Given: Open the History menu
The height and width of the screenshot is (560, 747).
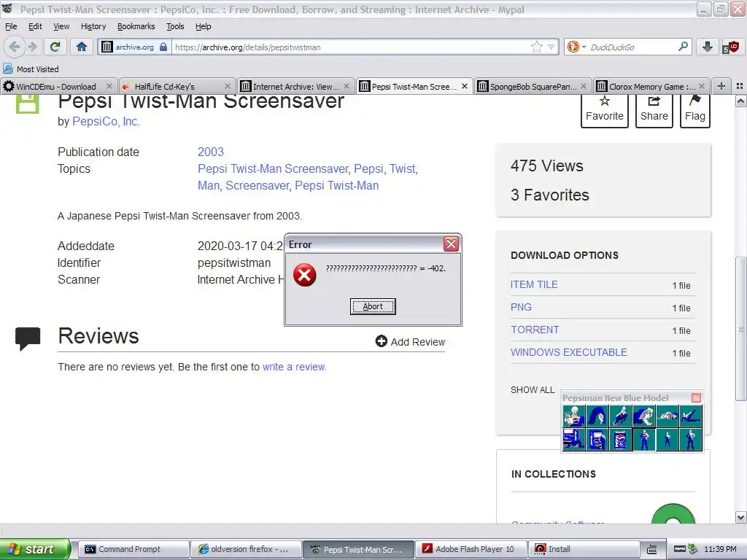Looking at the screenshot, I should (93, 26).
